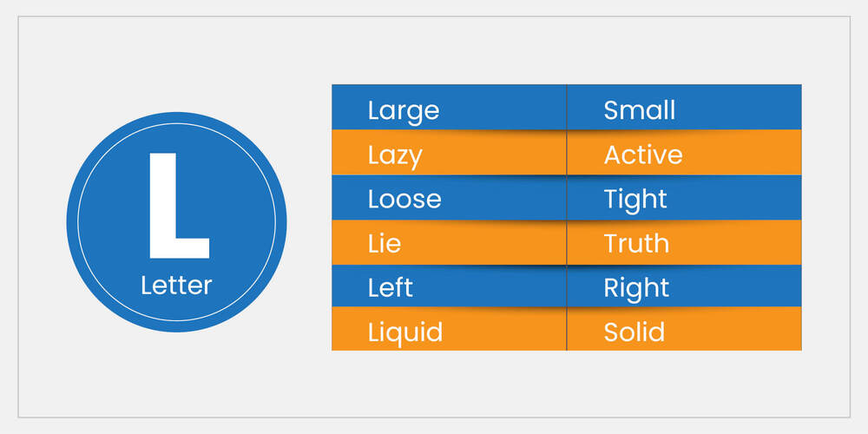Click the word "Right" in the table
Screen dimensions: 868x434
(x=636, y=288)
